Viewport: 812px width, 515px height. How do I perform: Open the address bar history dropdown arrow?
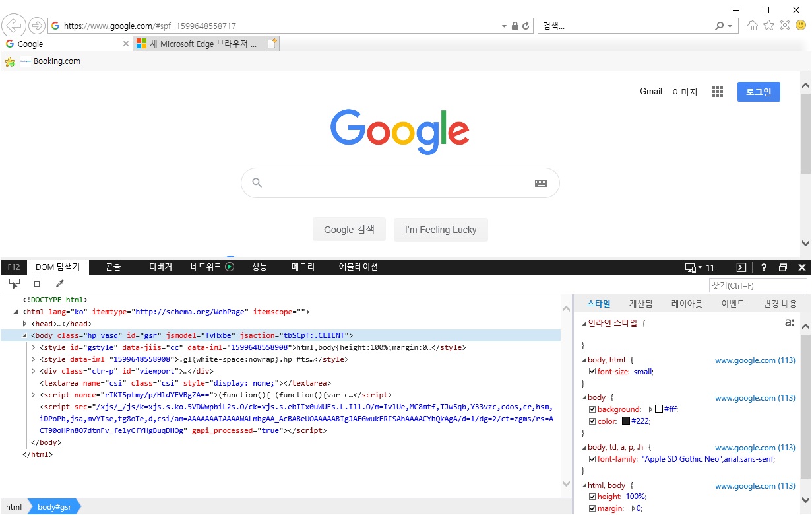(x=504, y=26)
